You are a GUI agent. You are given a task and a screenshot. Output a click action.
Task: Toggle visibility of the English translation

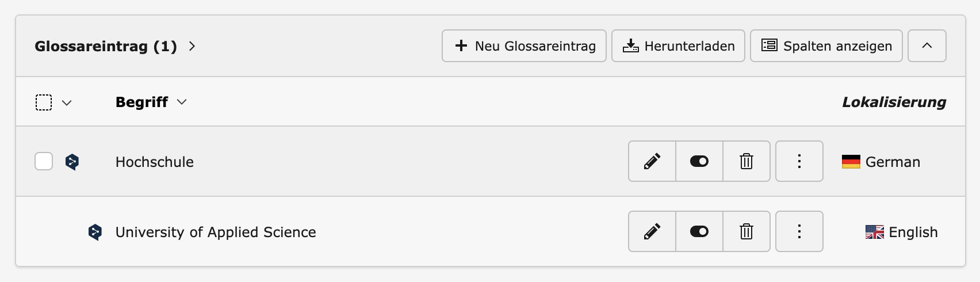pos(699,231)
